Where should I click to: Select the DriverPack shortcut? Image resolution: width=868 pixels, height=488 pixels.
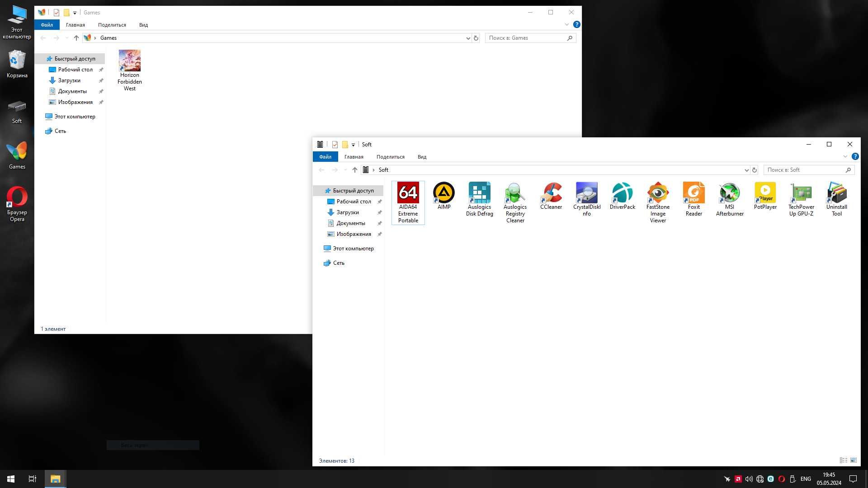[622, 196]
